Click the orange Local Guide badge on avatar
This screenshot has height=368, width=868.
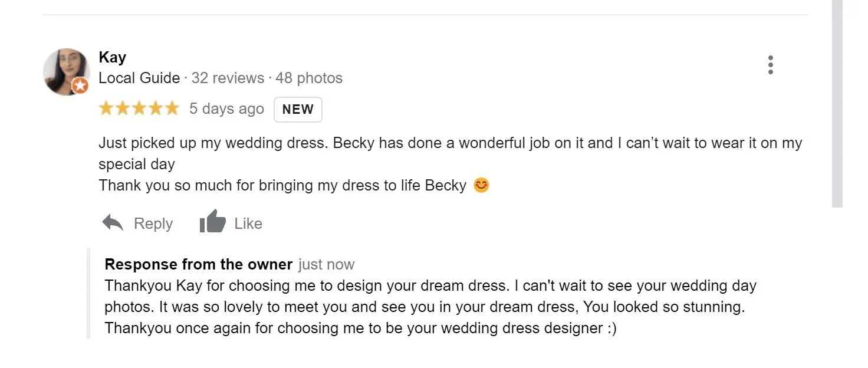click(80, 86)
